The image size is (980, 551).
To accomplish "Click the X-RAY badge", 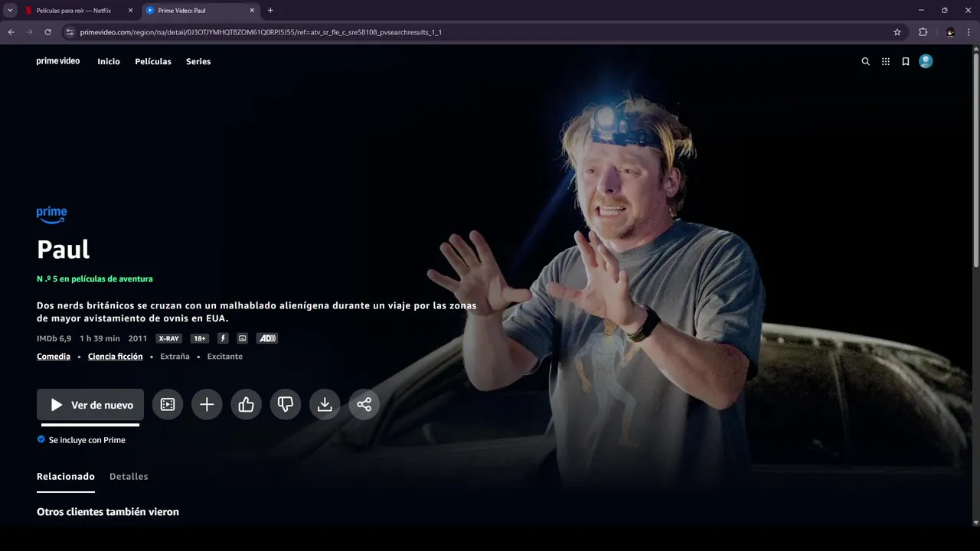I will point(168,338).
